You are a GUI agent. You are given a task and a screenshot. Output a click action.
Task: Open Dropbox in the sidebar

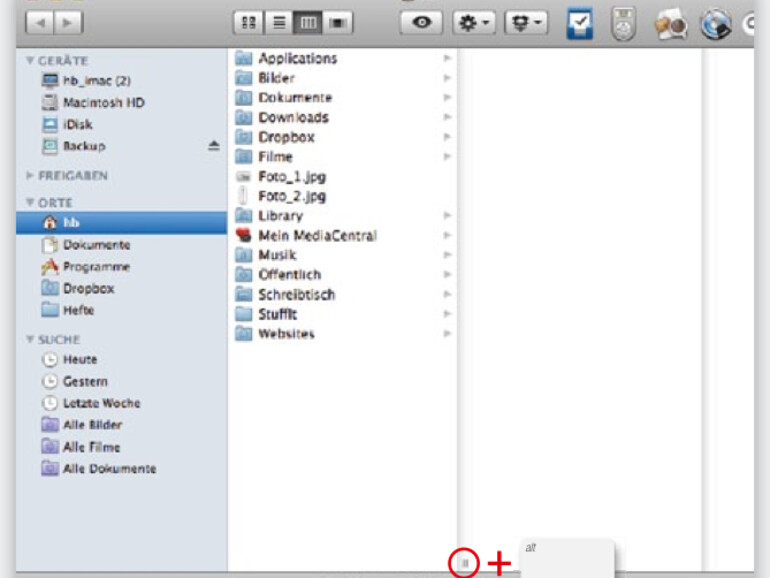click(x=121, y=288)
